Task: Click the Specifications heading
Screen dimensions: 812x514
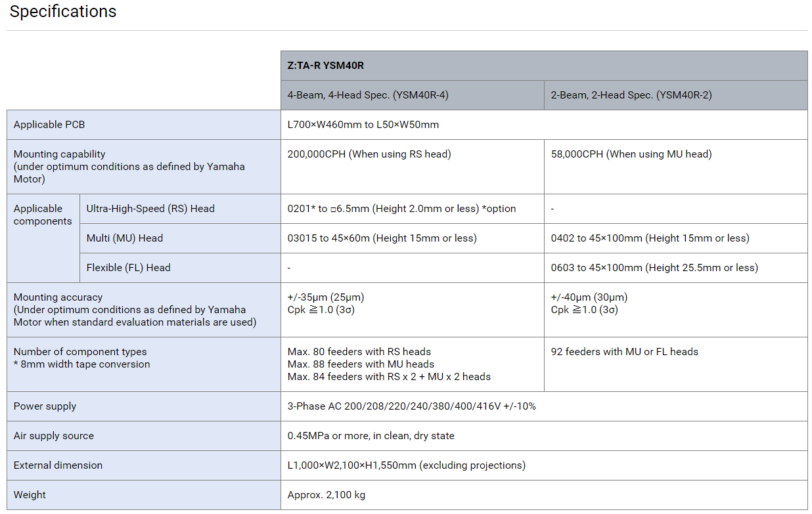Action: pos(63,12)
